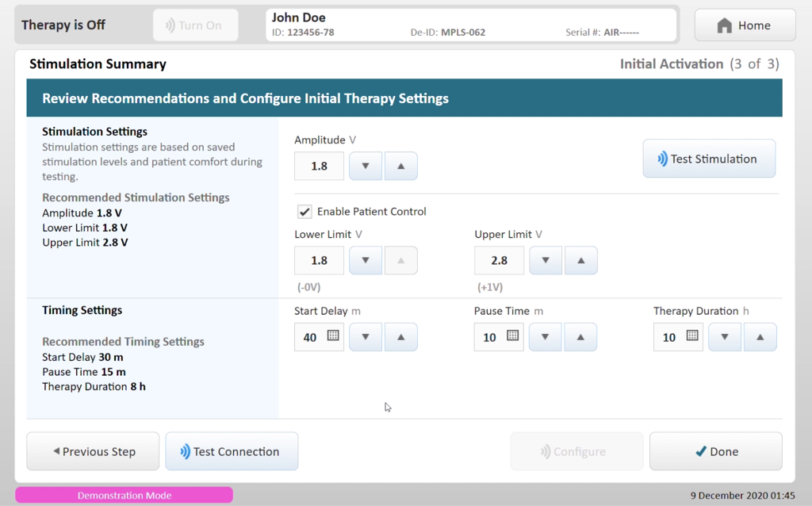Increase Therapy Duration hours
812x506 pixels.
pos(760,337)
